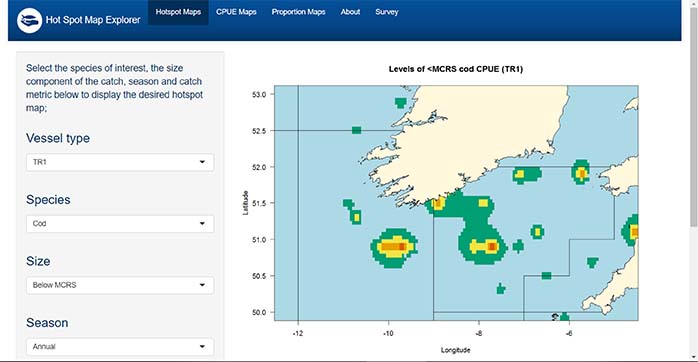Open the Hot Spot Map Explorer title
The width and height of the screenshot is (698, 362).
93,20
